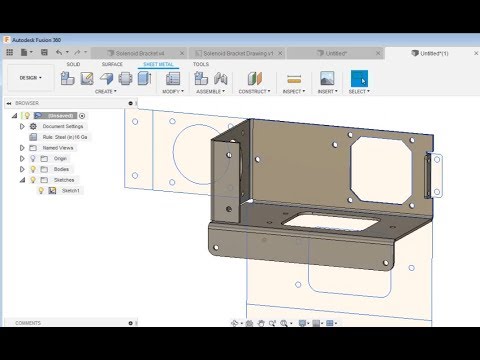
Task: Open the MODIFY dropdown menu
Action: (x=173, y=91)
